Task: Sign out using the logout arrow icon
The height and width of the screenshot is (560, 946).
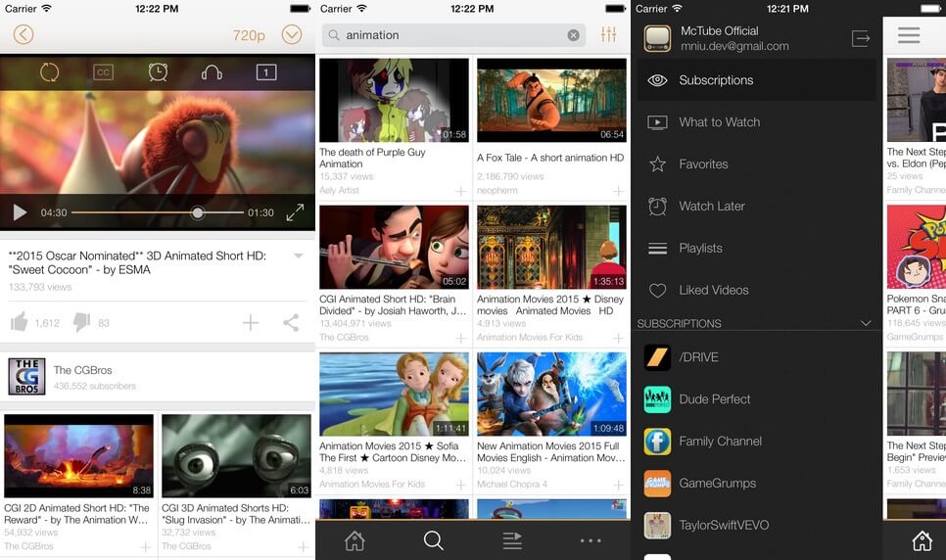Action: (x=861, y=38)
